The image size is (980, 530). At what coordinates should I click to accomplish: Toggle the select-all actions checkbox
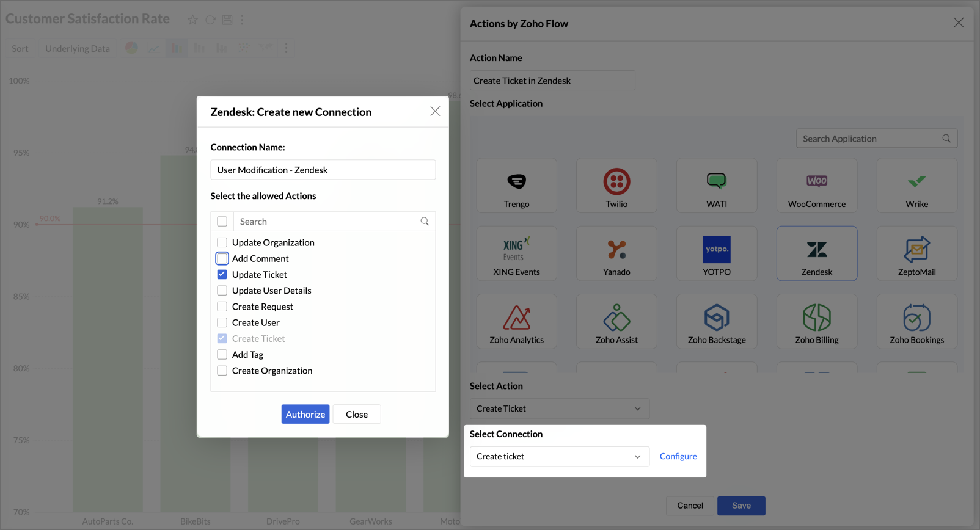(222, 222)
